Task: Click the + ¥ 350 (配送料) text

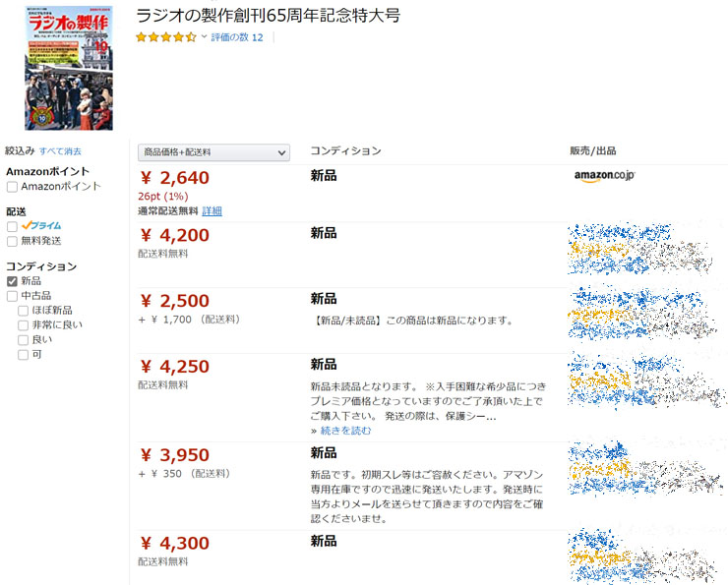Action: pyautogui.click(x=184, y=474)
